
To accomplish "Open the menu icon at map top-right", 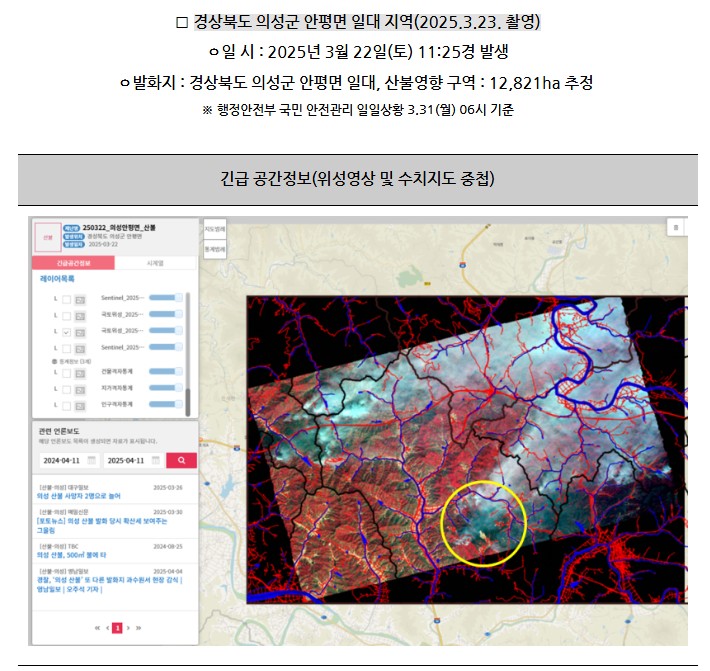I will click(x=676, y=227).
